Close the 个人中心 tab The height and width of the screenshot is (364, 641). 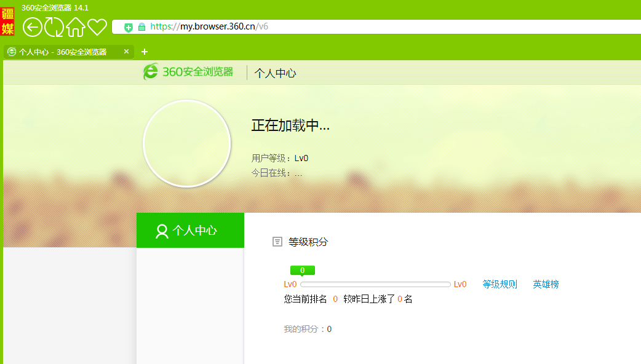(126, 52)
